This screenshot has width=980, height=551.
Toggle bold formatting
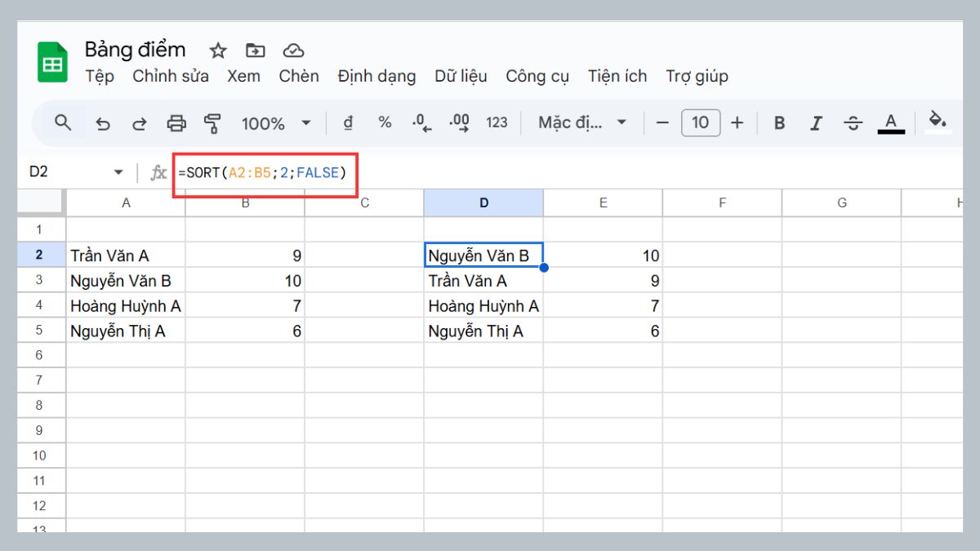(779, 122)
